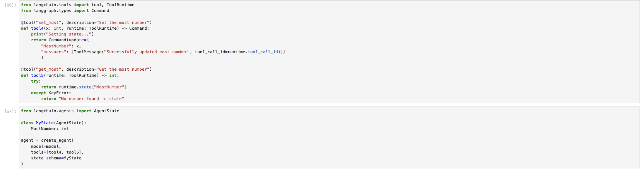Click the tool_call_id attribute after runtime
Screen dimensions: 644x171
tap(263, 52)
